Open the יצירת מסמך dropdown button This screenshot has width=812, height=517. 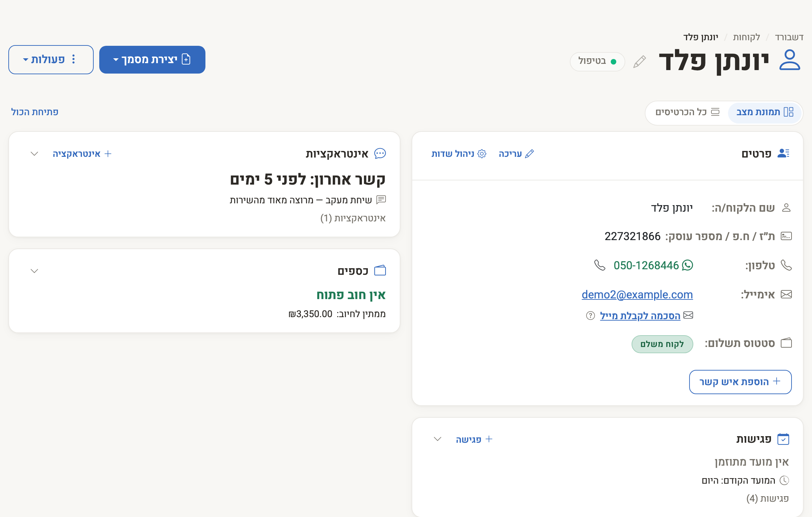(x=152, y=60)
